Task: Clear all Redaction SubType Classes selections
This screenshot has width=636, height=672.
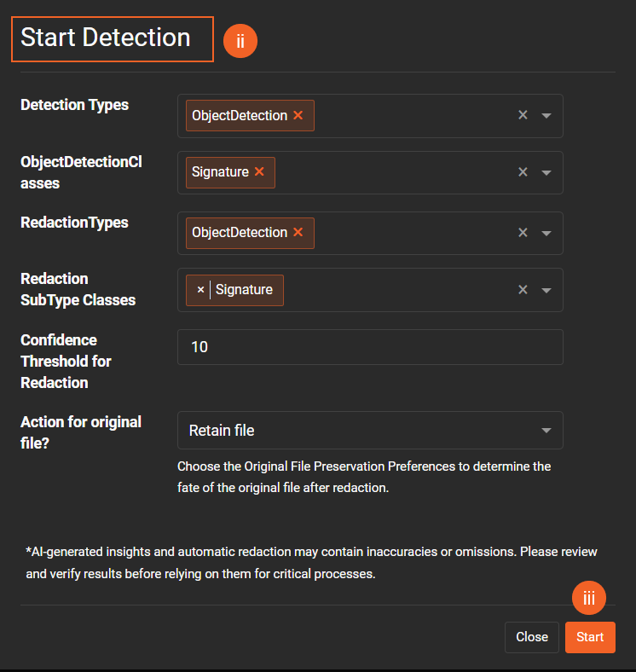Action: click(x=523, y=290)
